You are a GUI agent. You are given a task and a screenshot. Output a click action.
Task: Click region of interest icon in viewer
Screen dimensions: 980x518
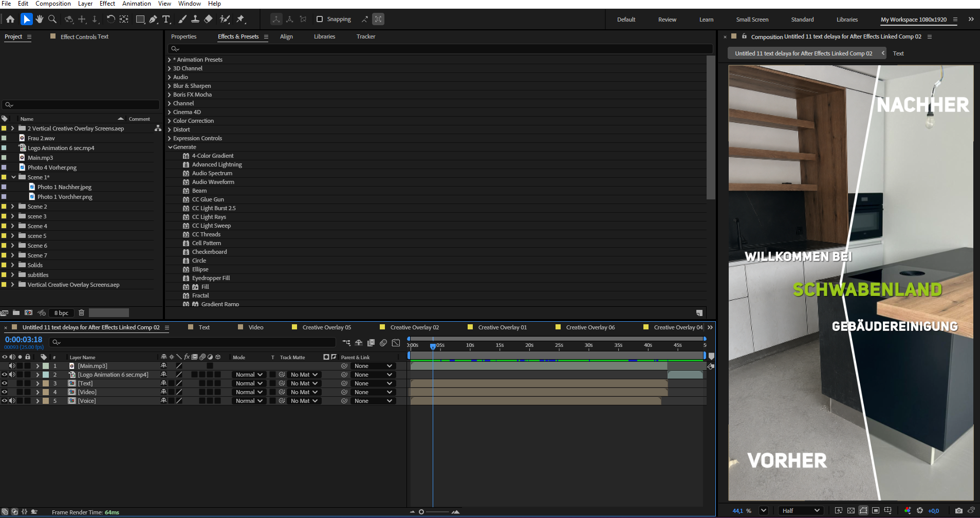click(x=876, y=510)
